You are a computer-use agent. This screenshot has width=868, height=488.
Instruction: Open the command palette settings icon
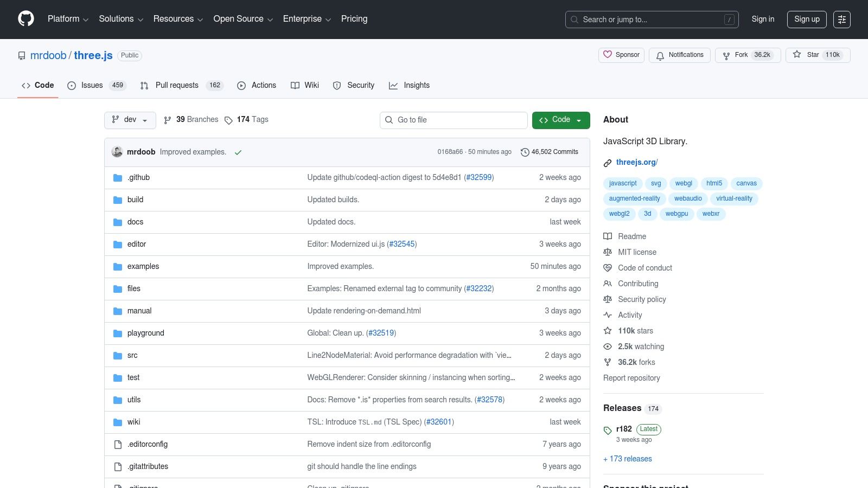click(842, 20)
